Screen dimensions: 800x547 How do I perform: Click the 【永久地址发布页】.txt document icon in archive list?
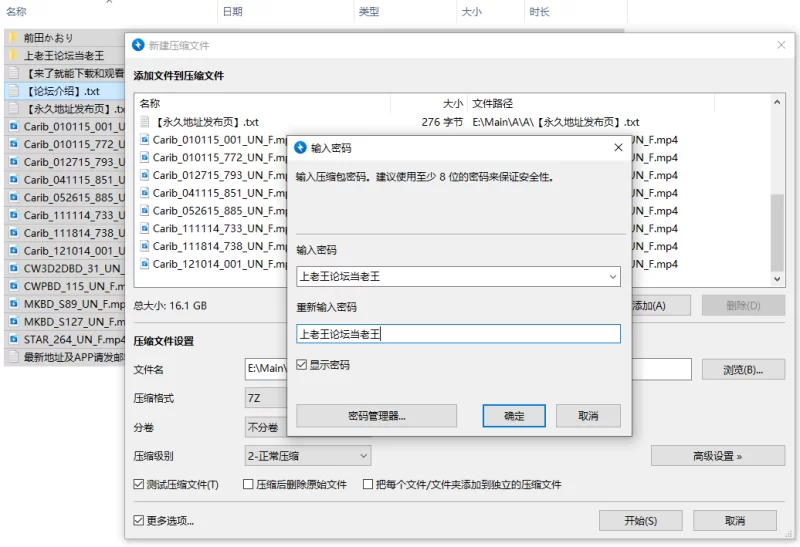pos(145,122)
